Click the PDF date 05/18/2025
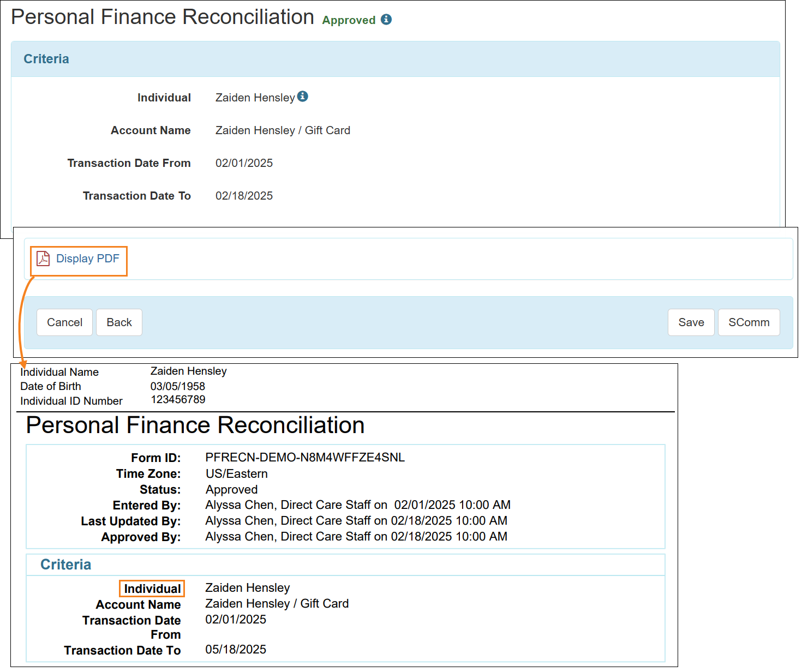This screenshot has width=802, height=672. pyautogui.click(x=236, y=650)
